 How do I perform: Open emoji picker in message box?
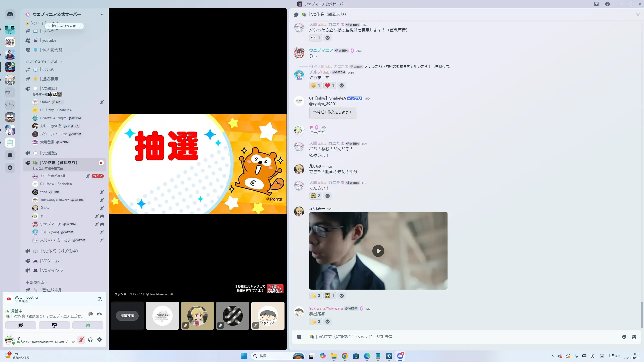(624, 337)
